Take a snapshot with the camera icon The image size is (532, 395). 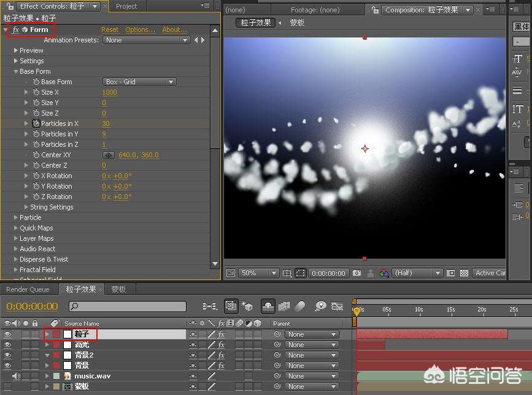(x=357, y=273)
